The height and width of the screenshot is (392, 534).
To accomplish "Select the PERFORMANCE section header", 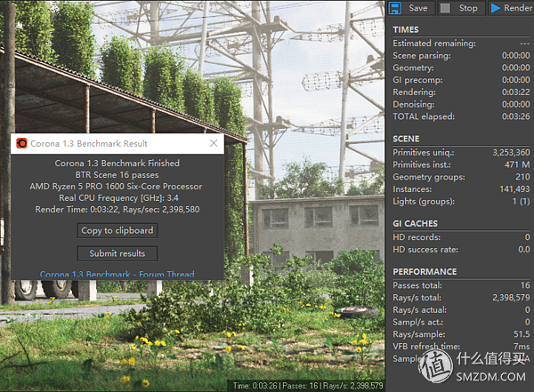I will pos(425,271).
